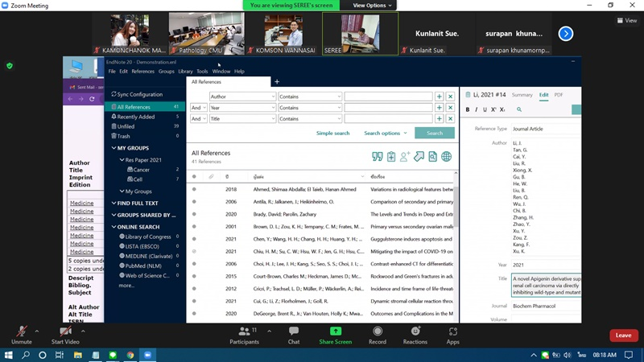The height and width of the screenshot is (362, 644).
Task: Click the Search button
Action: (x=434, y=134)
